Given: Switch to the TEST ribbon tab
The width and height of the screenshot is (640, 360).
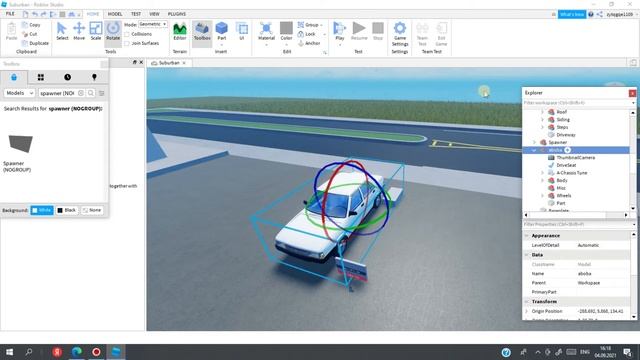Looking at the screenshot, I should click(x=136, y=14).
